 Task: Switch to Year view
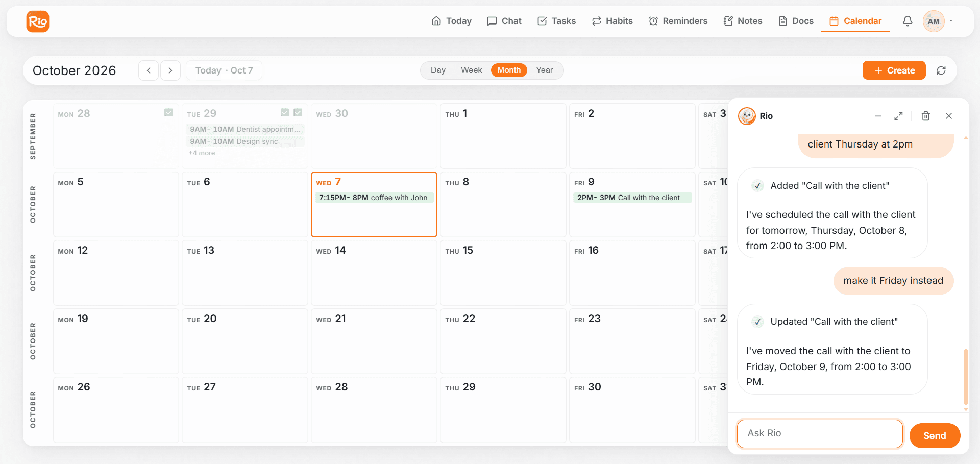(x=544, y=70)
